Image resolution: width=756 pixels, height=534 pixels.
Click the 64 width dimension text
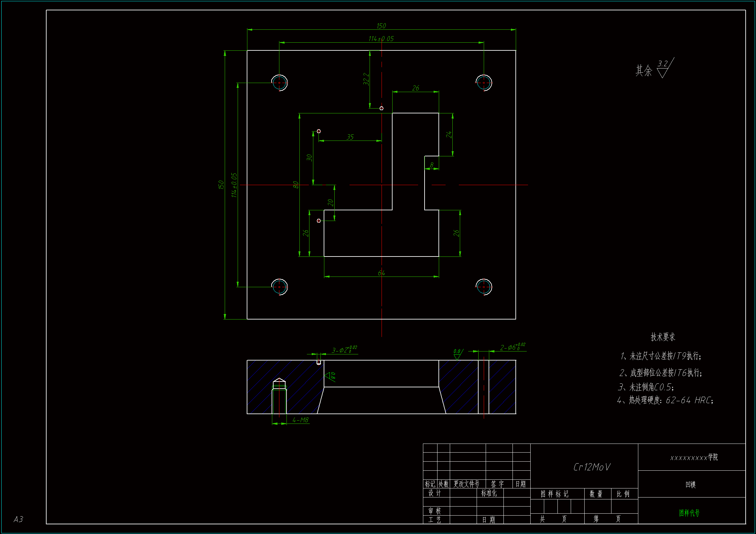381,273
